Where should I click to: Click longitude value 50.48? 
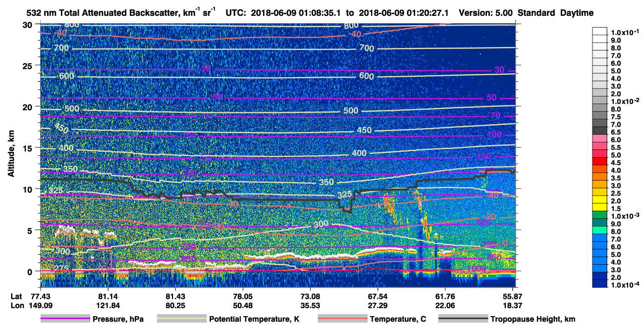(x=242, y=305)
